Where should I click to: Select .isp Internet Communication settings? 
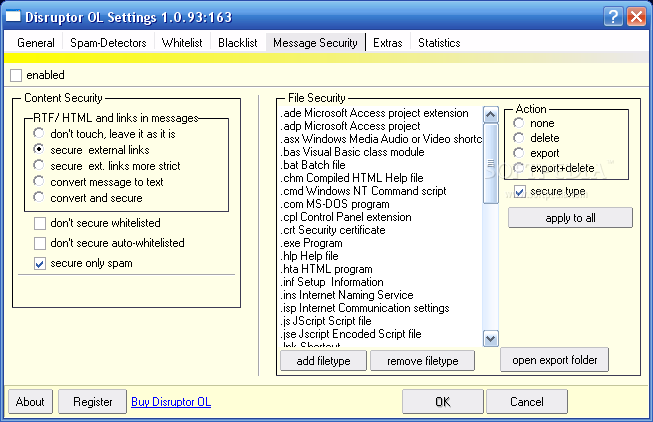click(381, 308)
